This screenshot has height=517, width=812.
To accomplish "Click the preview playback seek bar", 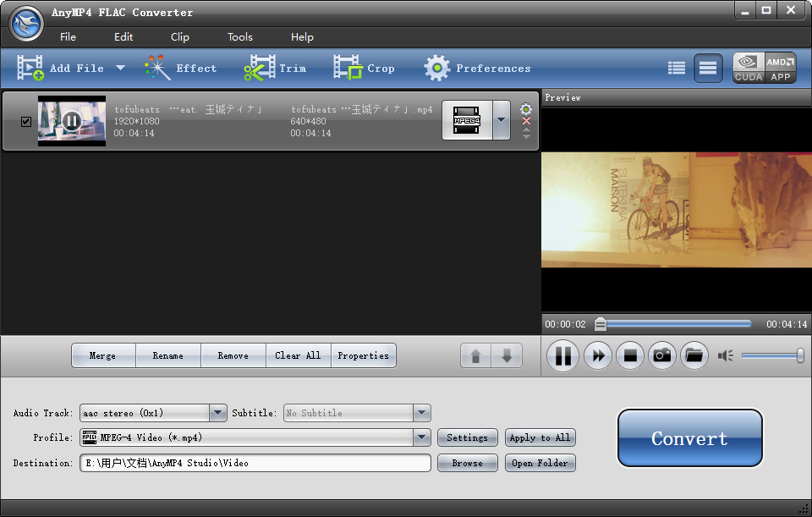I will [677, 324].
